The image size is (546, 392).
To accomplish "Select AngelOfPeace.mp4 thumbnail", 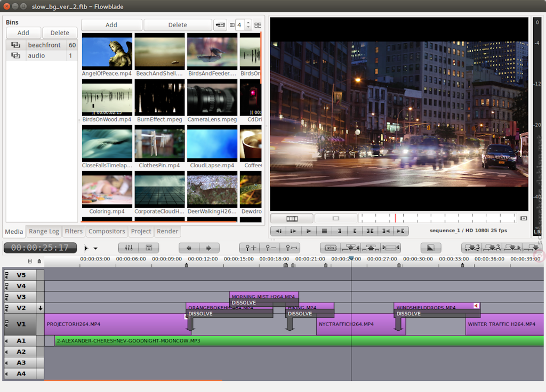I will [x=107, y=51].
